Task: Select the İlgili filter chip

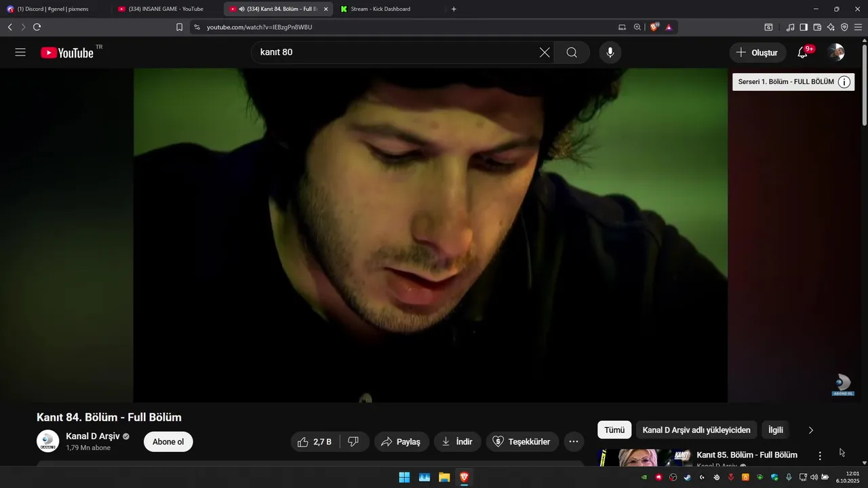Action: tap(776, 430)
